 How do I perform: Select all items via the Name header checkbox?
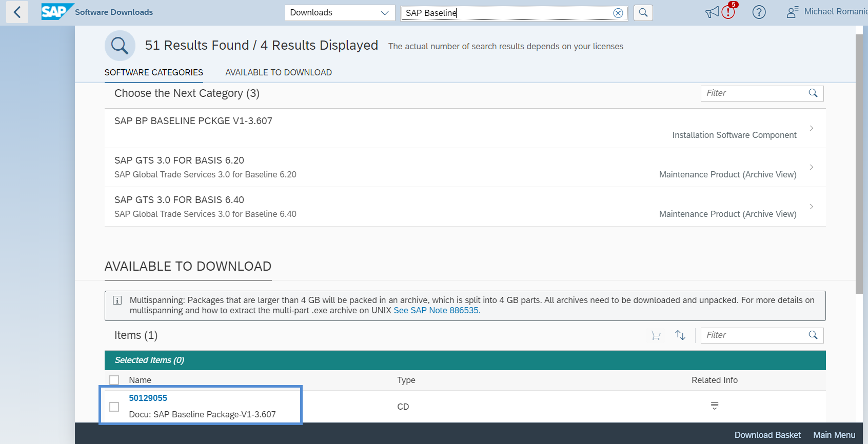click(x=114, y=380)
